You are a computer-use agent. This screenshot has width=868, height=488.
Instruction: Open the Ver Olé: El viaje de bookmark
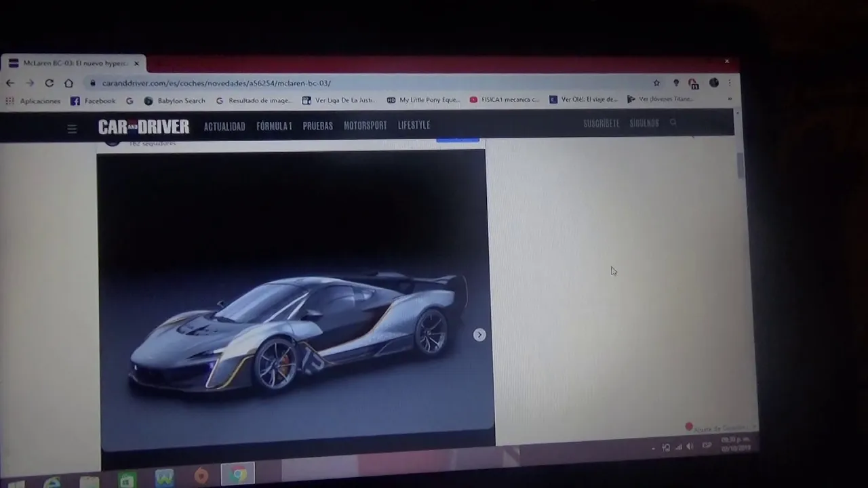pos(583,99)
